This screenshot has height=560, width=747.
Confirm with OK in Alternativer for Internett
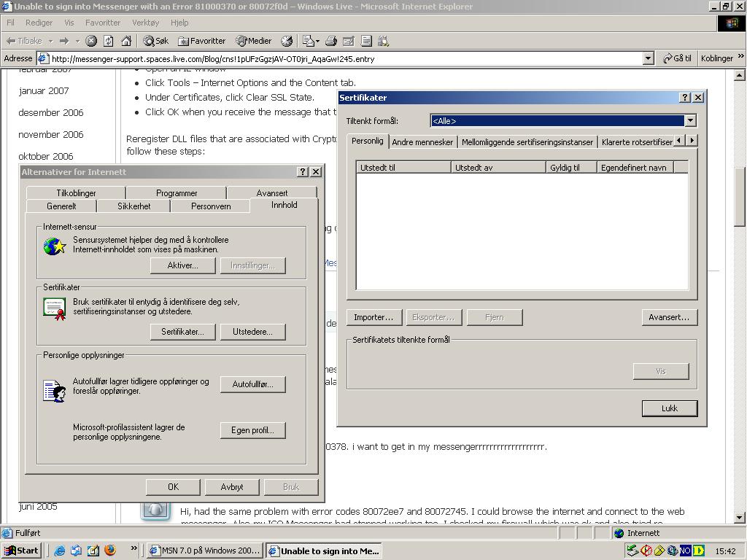coord(174,487)
